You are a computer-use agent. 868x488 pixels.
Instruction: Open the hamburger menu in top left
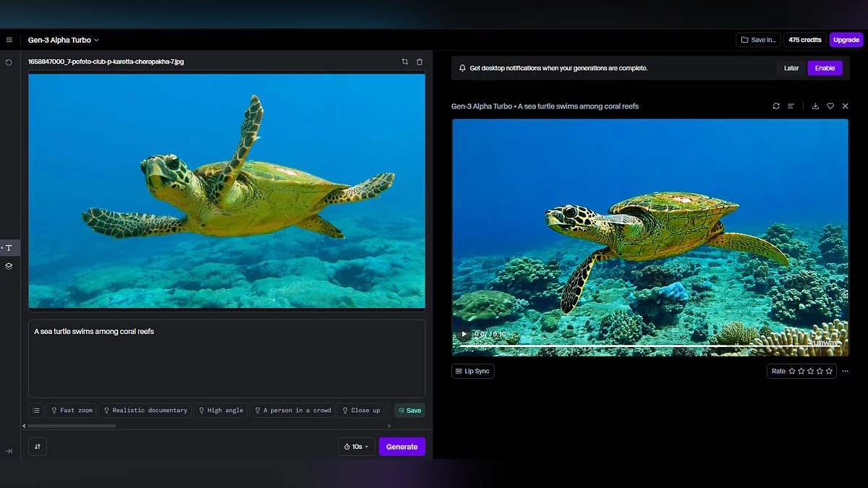click(x=9, y=40)
